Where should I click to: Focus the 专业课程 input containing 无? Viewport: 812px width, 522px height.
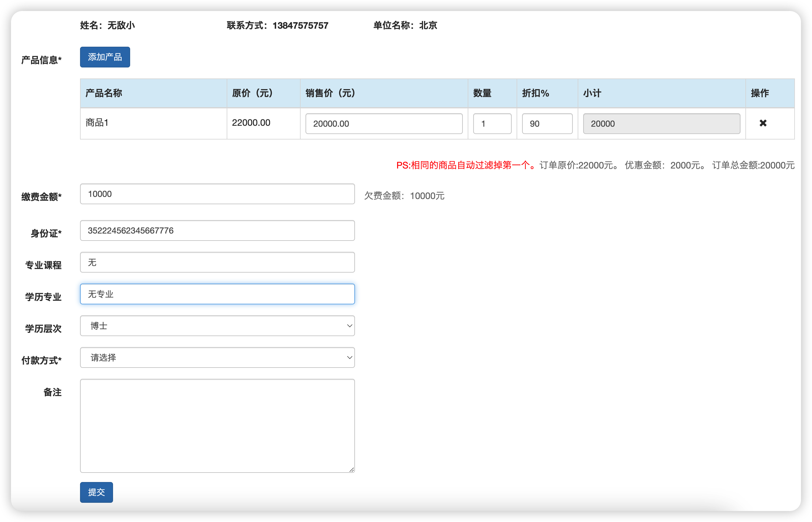pyautogui.click(x=218, y=262)
